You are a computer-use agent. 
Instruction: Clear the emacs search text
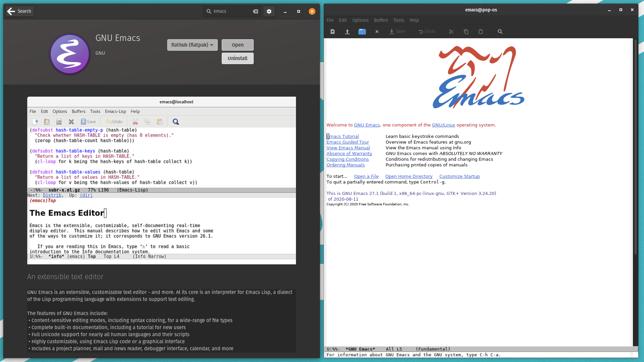click(x=255, y=11)
